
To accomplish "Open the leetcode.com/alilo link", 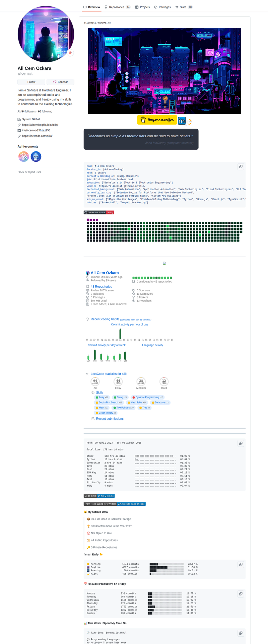I will 37,136.
